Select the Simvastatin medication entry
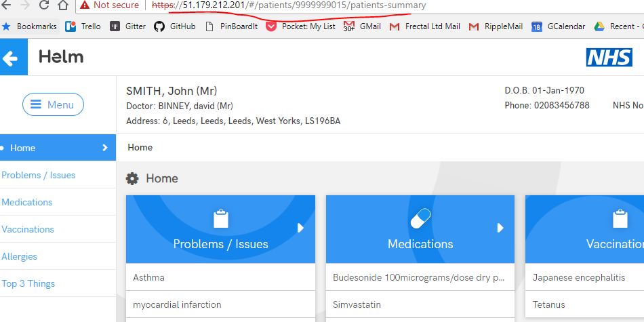Viewport: 644px width, 322px height. coord(420,304)
